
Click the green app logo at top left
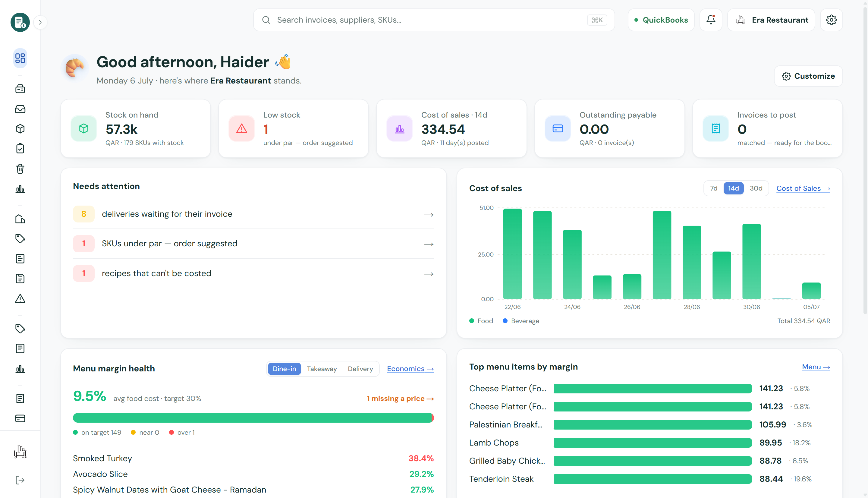click(x=20, y=22)
